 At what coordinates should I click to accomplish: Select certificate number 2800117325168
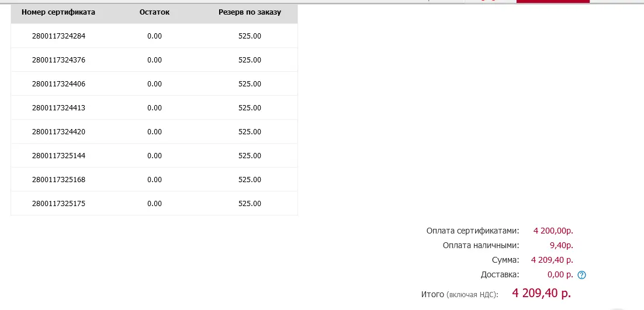click(x=59, y=180)
